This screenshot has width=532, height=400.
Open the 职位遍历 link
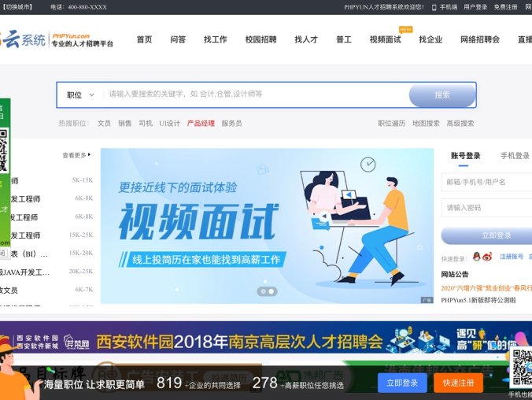pos(392,124)
